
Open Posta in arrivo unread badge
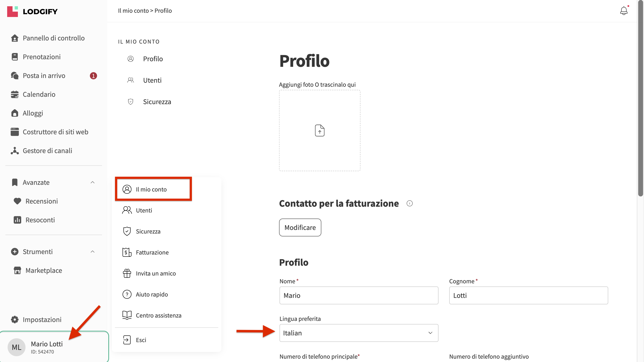93,76
